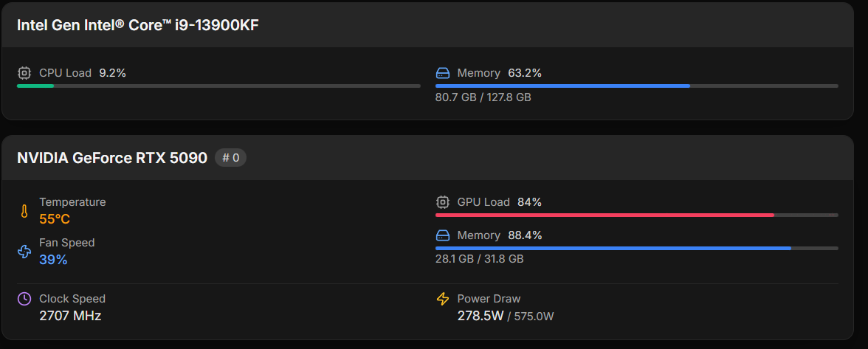Click the blue memory bar under the Intel CPU
The image size is (868, 349).
(x=562, y=86)
